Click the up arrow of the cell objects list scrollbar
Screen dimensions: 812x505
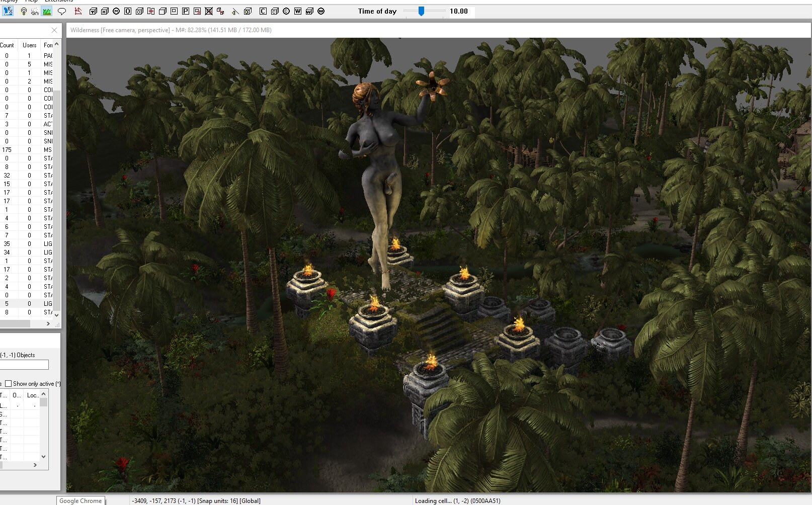(43, 393)
